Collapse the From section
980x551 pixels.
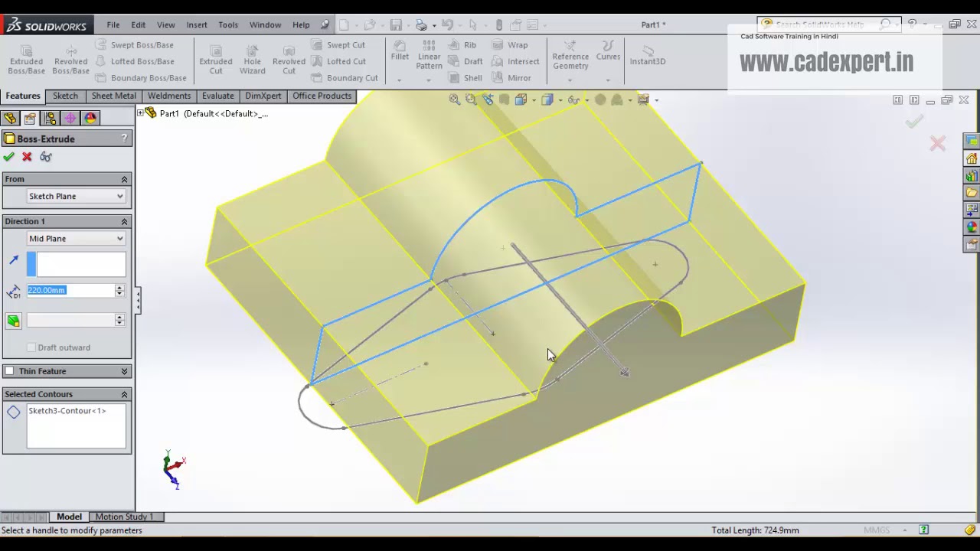[x=124, y=179]
